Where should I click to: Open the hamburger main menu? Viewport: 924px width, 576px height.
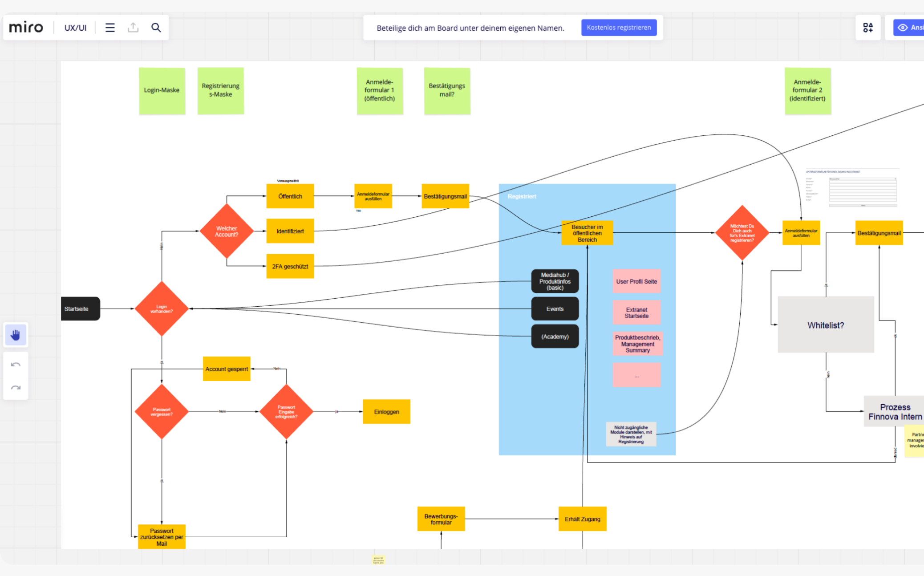[110, 28]
